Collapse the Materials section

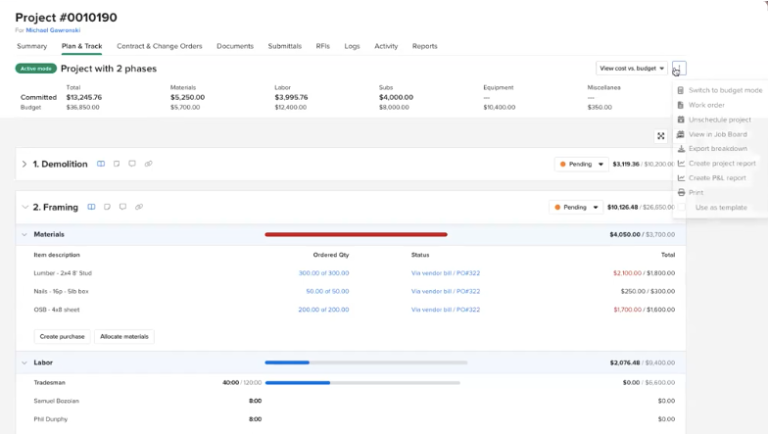pyautogui.click(x=23, y=234)
